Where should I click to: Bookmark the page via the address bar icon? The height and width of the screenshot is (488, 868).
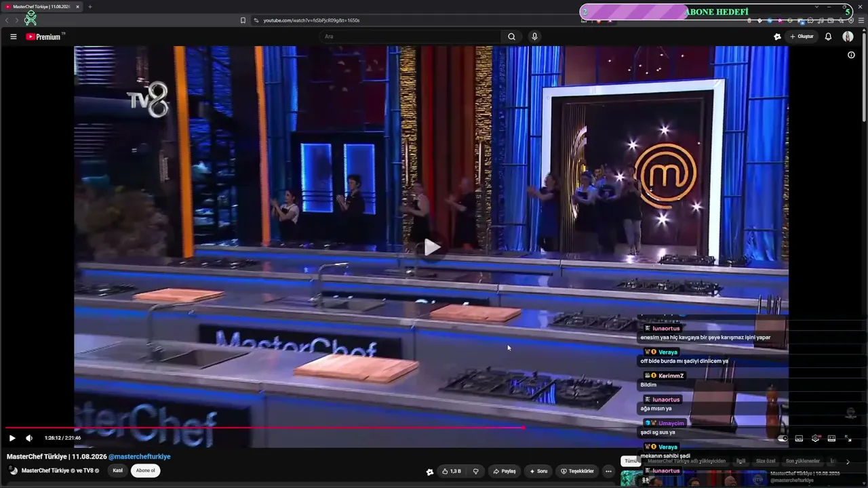click(243, 20)
